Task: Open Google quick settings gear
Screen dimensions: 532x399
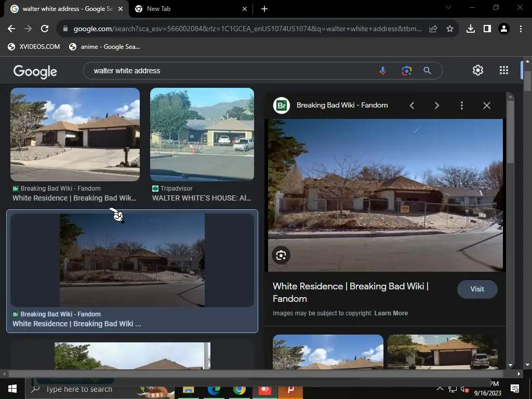Action: pos(478,70)
